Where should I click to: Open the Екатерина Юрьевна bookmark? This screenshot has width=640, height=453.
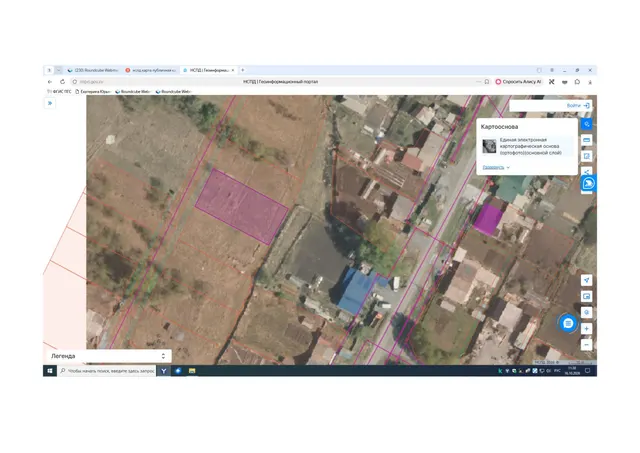pyautogui.click(x=93, y=91)
